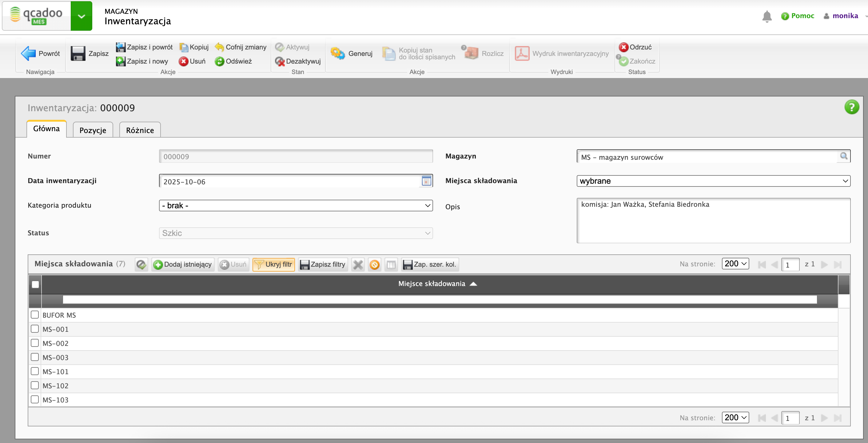This screenshot has height=443, width=868.
Task: Click the Odśwież refresh icon
Action: [219, 61]
